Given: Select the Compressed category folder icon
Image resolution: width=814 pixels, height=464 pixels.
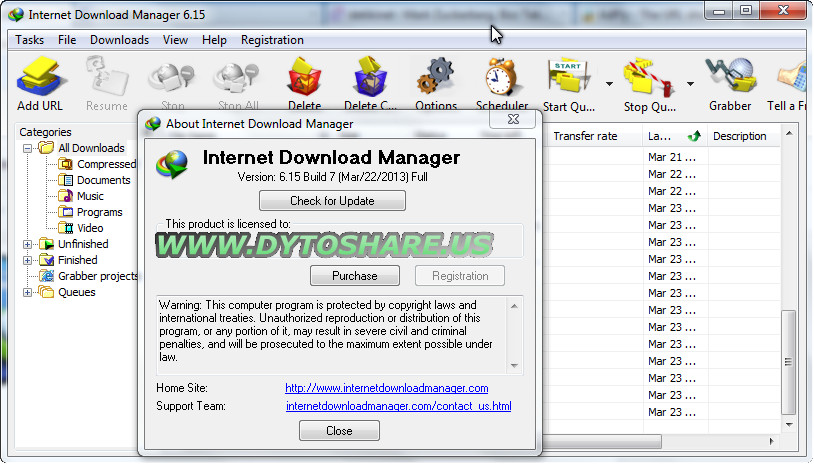Looking at the screenshot, I should (65, 164).
